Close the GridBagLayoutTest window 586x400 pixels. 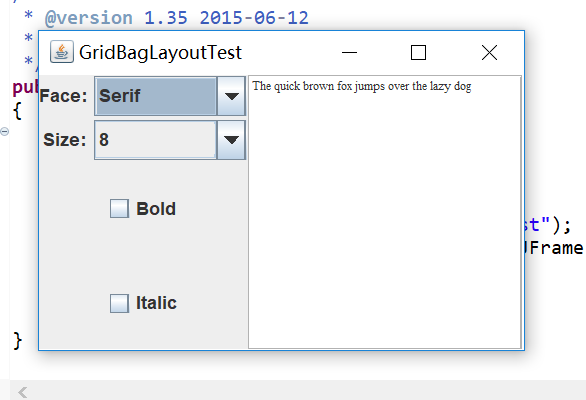(489, 53)
